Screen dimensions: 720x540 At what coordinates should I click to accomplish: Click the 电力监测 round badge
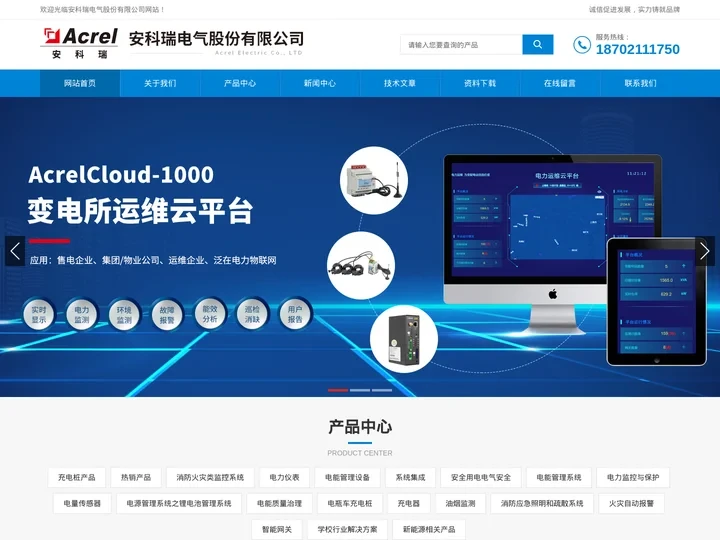point(82,315)
